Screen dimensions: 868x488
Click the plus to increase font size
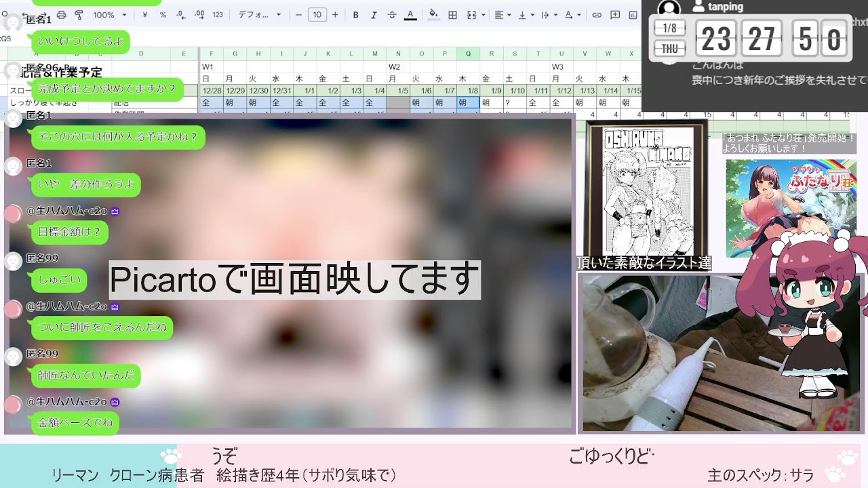[335, 15]
